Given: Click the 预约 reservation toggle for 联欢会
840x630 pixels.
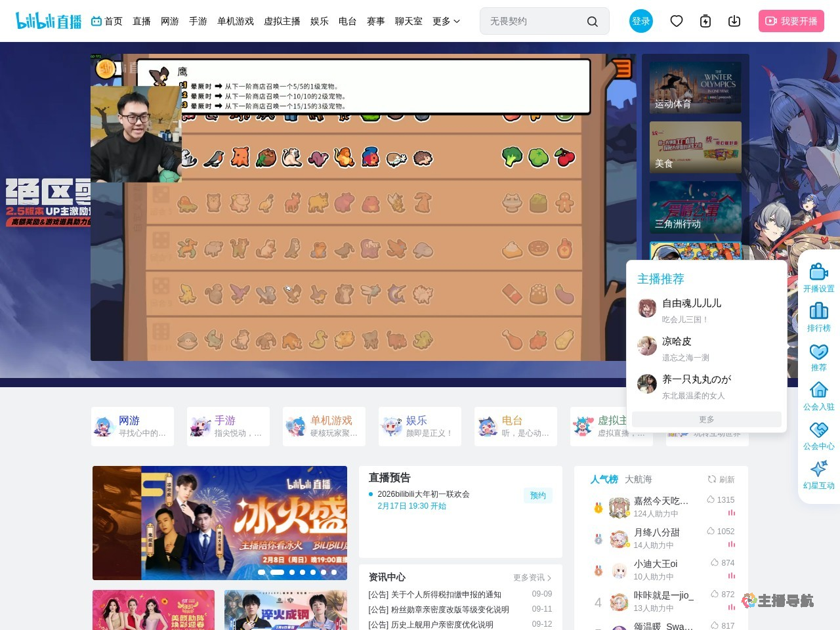Looking at the screenshot, I should click(537, 495).
